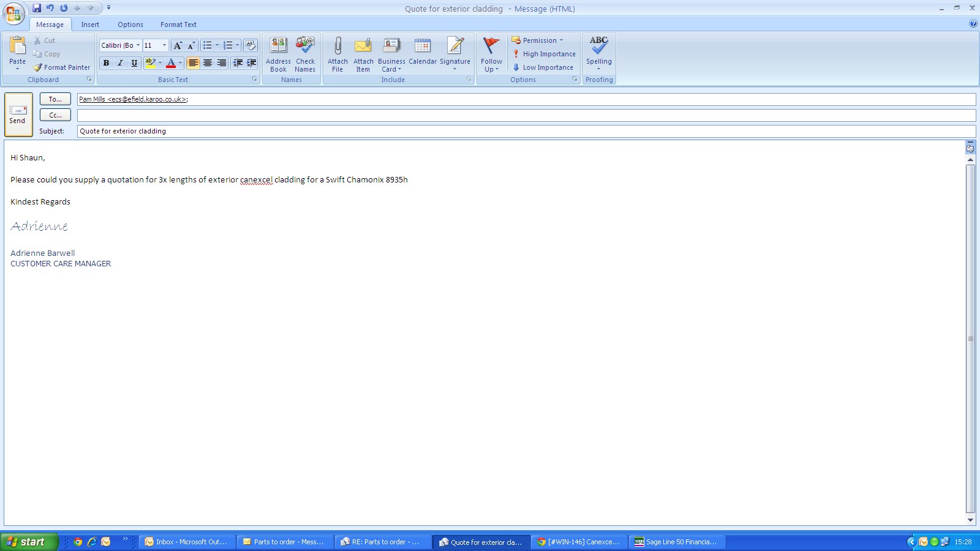
Task: Launch Chrome from quick launch
Action: (78, 542)
